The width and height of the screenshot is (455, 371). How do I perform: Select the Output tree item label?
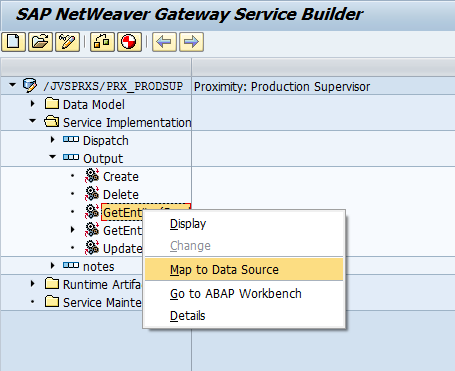103,159
